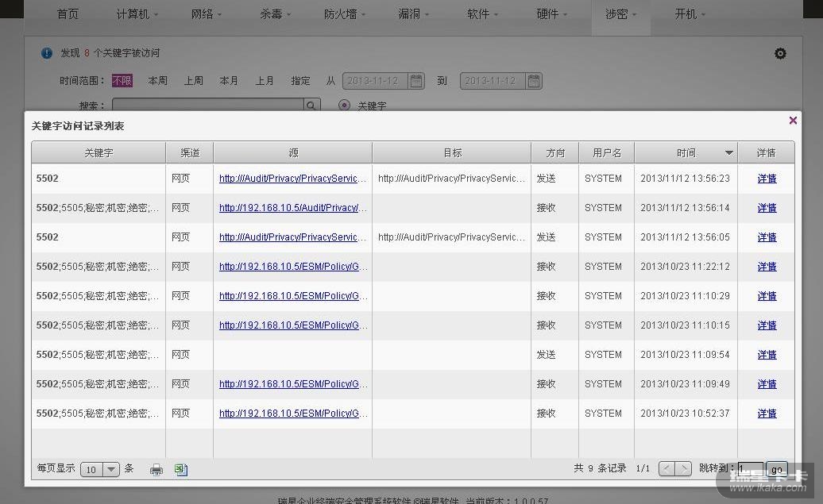Open 详情 link for the 13:56:23 record
The width and height of the screenshot is (823, 504).
(x=767, y=179)
